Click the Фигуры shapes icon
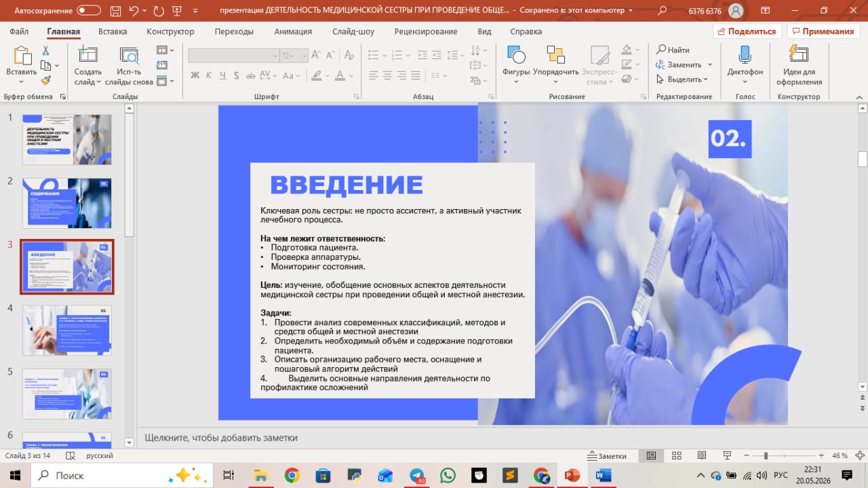The image size is (868, 488). click(x=516, y=56)
